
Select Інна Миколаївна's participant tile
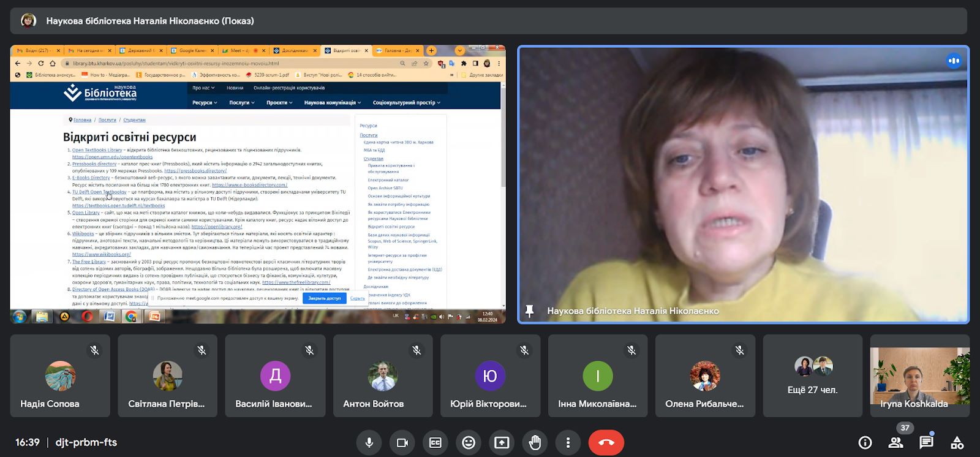[x=598, y=376]
